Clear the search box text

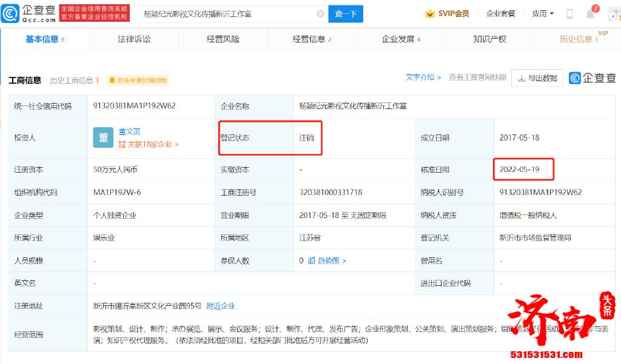(x=320, y=14)
